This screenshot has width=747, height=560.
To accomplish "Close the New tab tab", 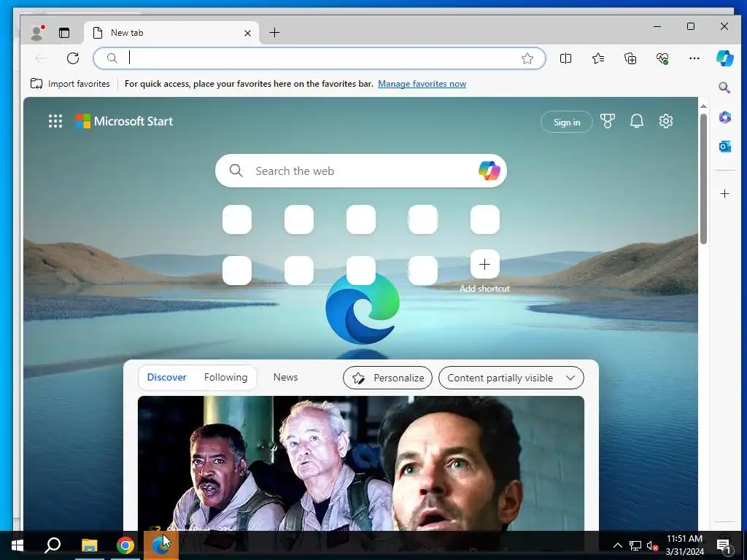I will (247, 33).
